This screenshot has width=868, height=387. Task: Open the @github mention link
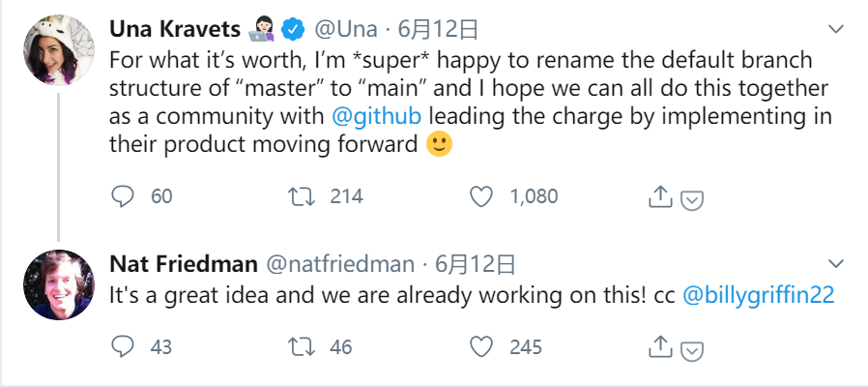(x=375, y=116)
